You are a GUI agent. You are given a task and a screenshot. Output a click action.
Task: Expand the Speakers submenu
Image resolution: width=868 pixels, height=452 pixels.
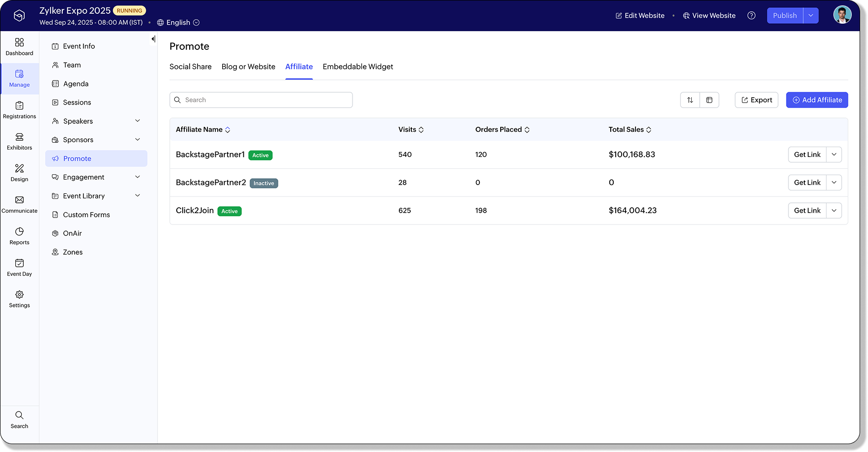point(137,121)
